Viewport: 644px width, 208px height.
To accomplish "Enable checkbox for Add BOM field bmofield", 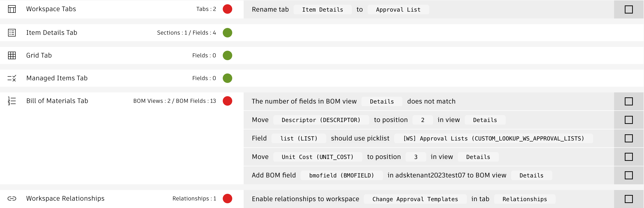I will [628, 175].
